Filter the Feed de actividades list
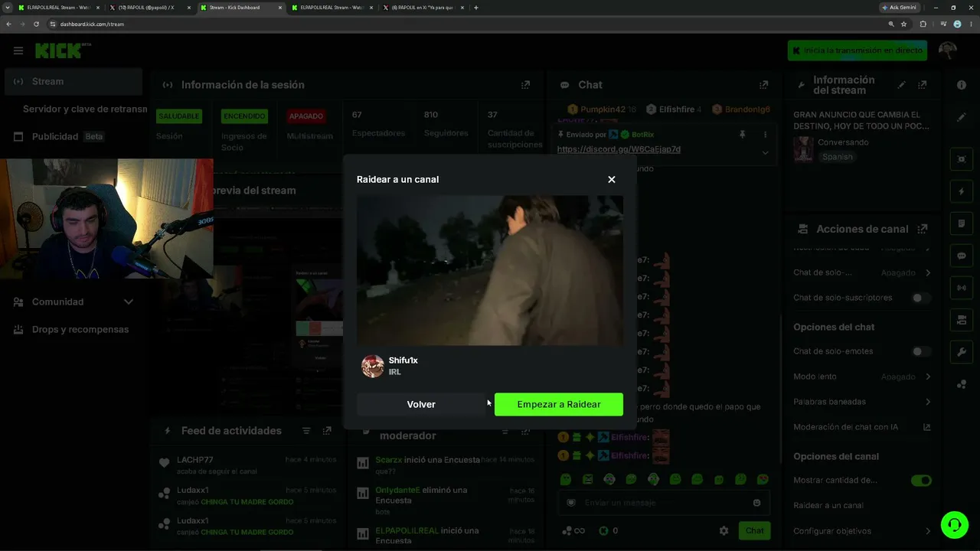 306,431
